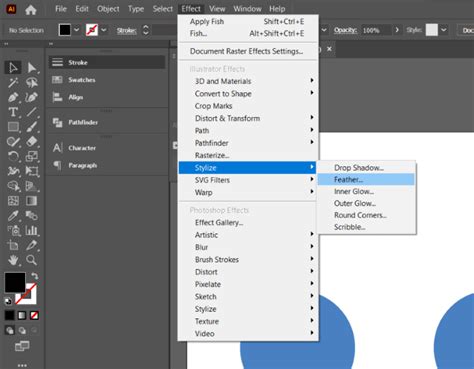The height and width of the screenshot is (369, 474).
Task: Click the Home icon
Action: click(x=31, y=10)
